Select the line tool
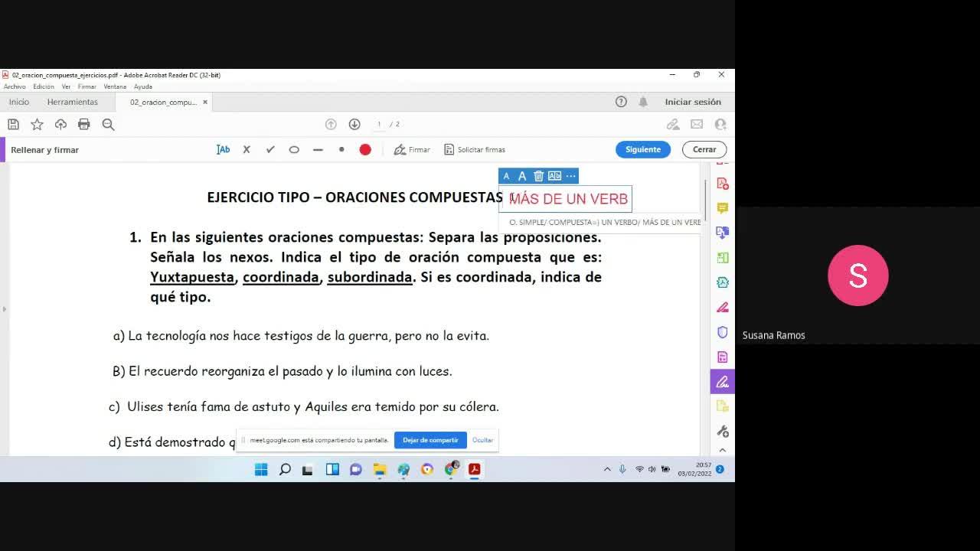980x551 pixels. 318,149
